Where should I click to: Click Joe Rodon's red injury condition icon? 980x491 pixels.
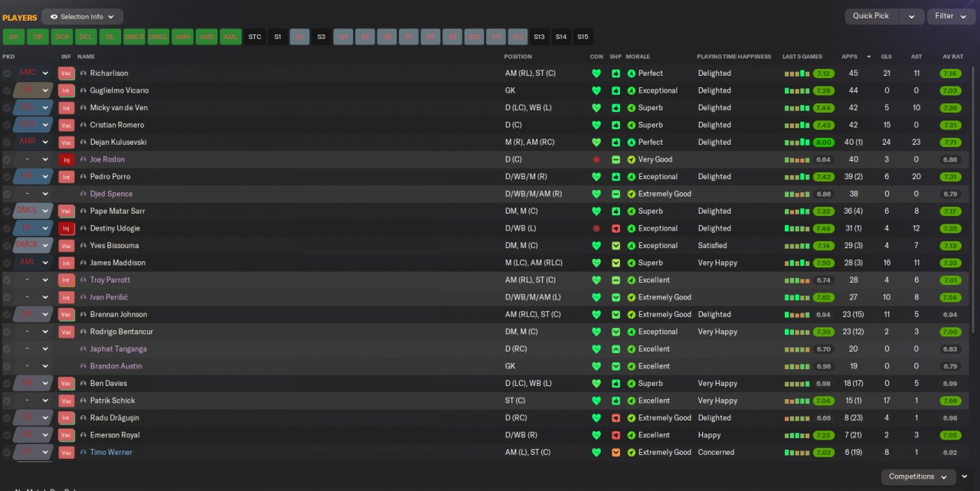tap(596, 159)
